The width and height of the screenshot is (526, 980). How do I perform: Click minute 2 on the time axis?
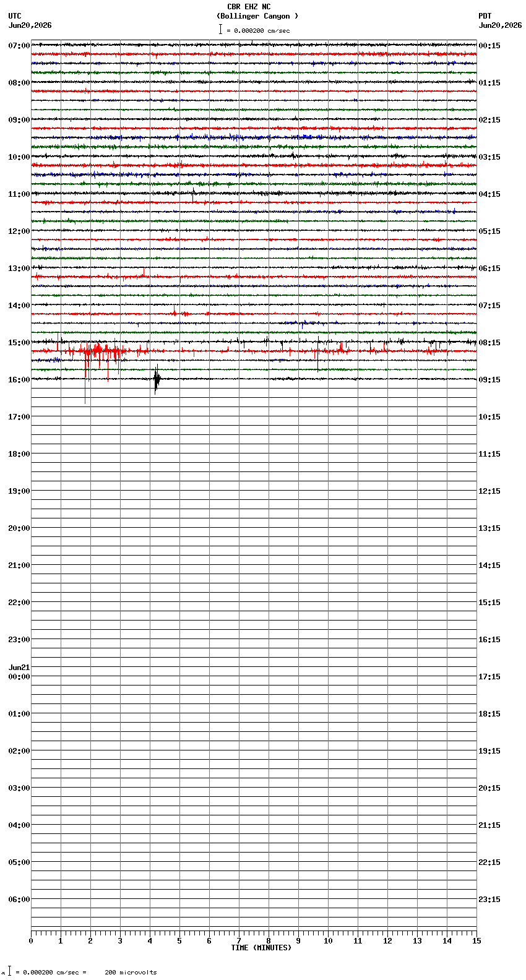[x=90, y=941]
